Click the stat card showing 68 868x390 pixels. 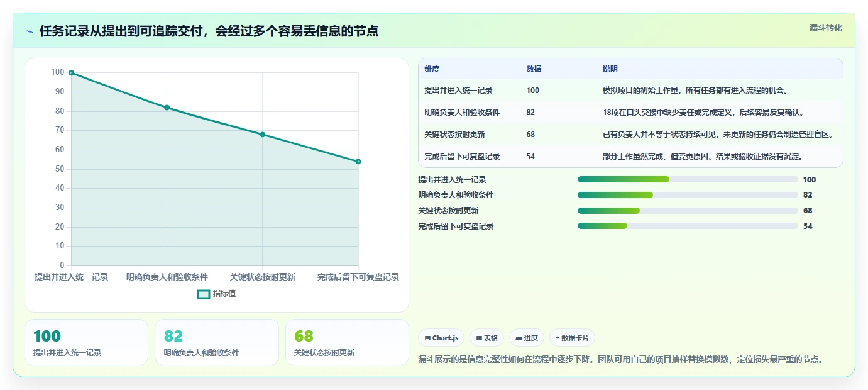347,342
